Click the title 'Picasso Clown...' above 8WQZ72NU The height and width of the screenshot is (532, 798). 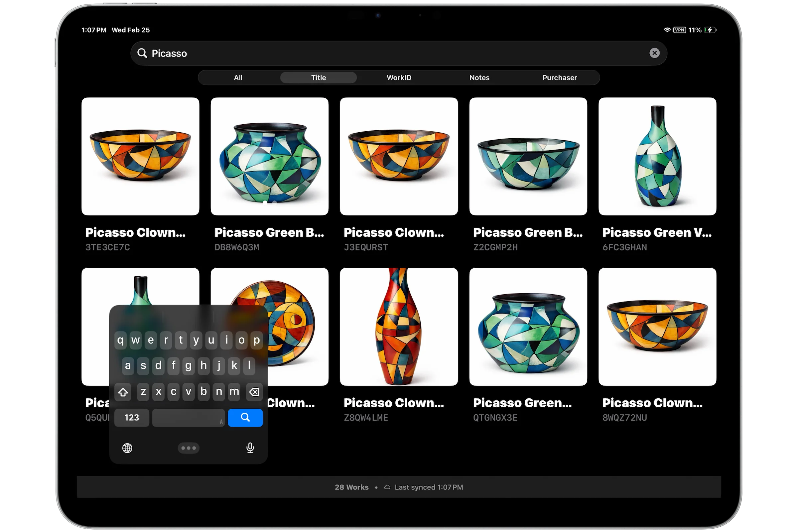tap(652, 403)
